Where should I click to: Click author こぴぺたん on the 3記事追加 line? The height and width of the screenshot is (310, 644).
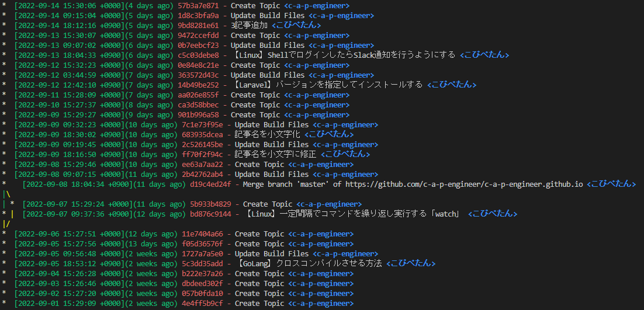tap(296, 26)
